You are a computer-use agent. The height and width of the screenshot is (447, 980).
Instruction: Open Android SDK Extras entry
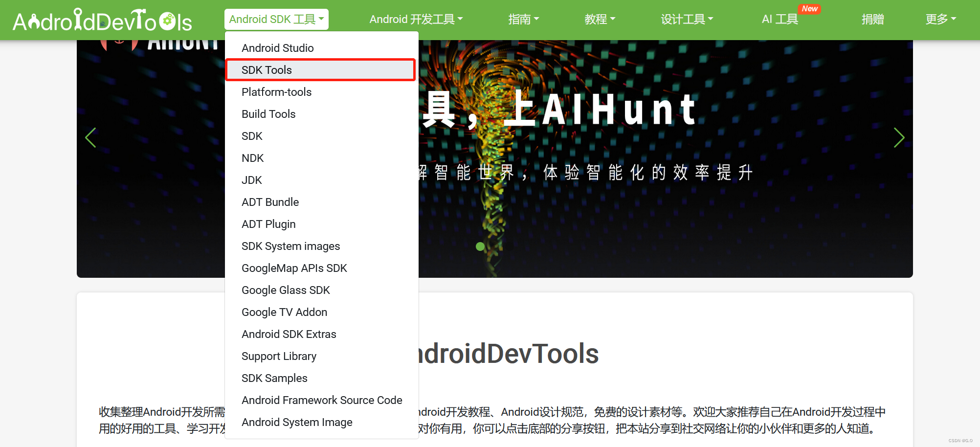322,334
